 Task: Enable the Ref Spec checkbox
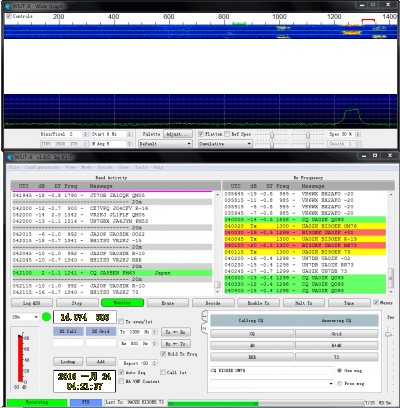coord(227,134)
